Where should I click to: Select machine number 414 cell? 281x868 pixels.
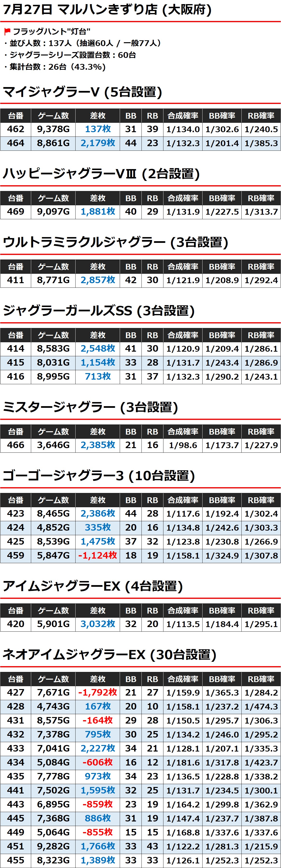15,349
